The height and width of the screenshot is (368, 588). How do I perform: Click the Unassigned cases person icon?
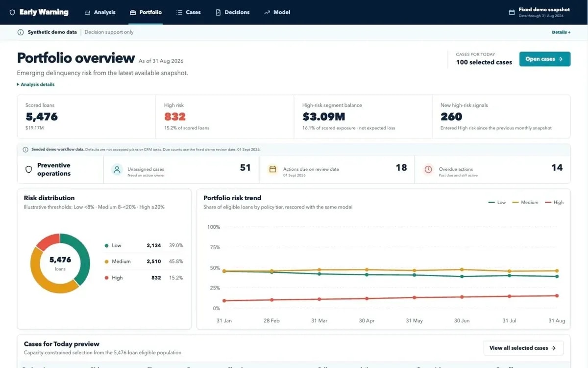point(117,170)
